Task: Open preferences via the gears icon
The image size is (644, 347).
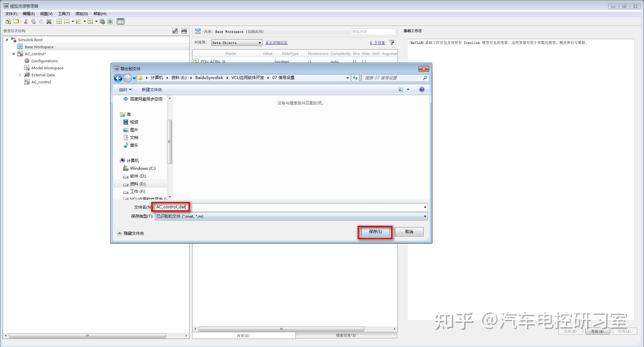Action: pos(102,21)
